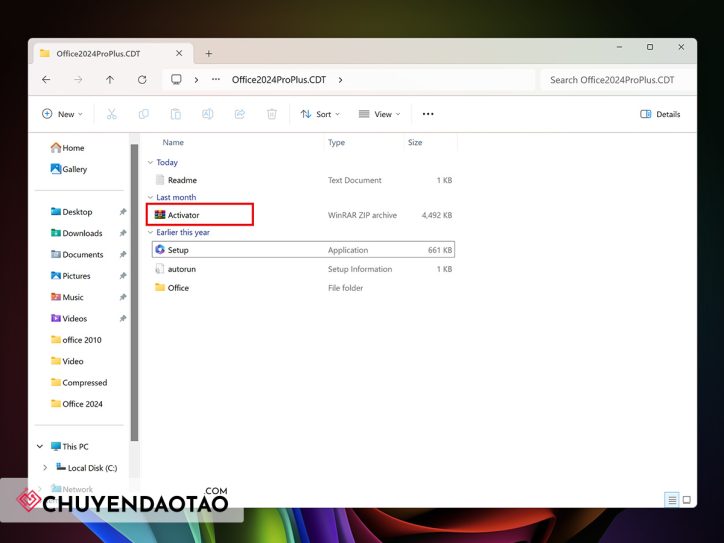Open the Sort dropdown
724x543 pixels.
(320, 114)
